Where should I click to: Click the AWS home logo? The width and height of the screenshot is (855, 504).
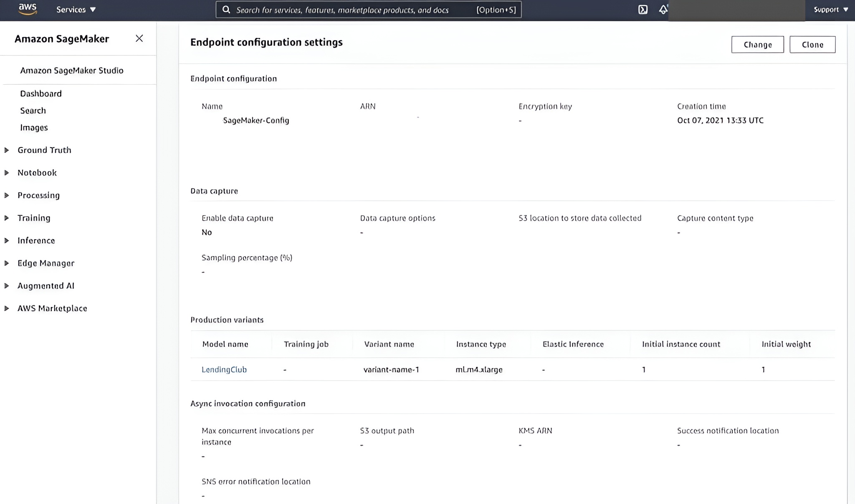27,9
